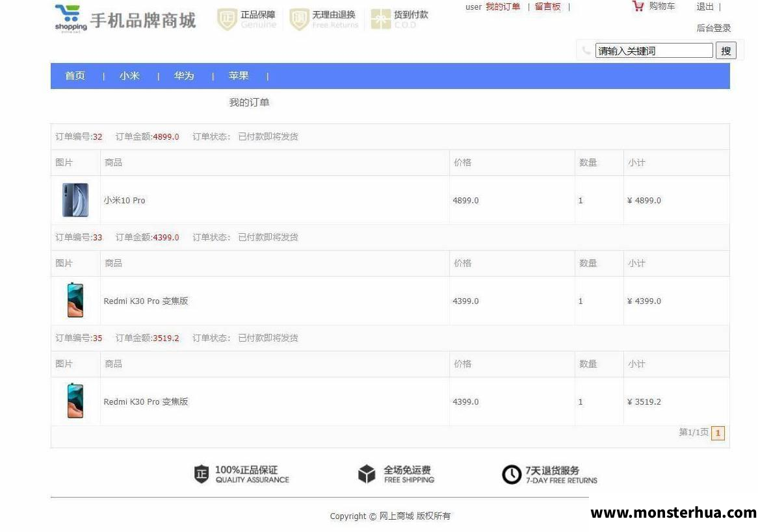Click subtotal ¥ 4399.0
The height and width of the screenshot is (532, 758).
click(x=644, y=301)
